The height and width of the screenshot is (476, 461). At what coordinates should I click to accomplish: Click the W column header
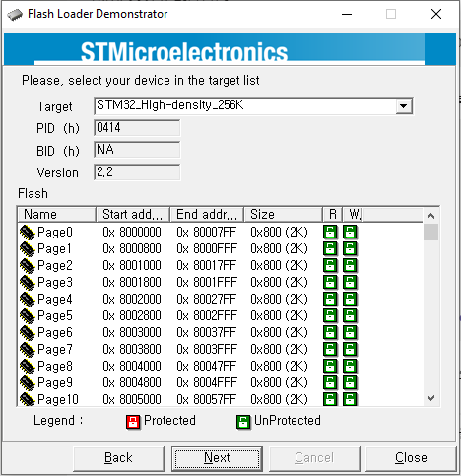point(353,215)
